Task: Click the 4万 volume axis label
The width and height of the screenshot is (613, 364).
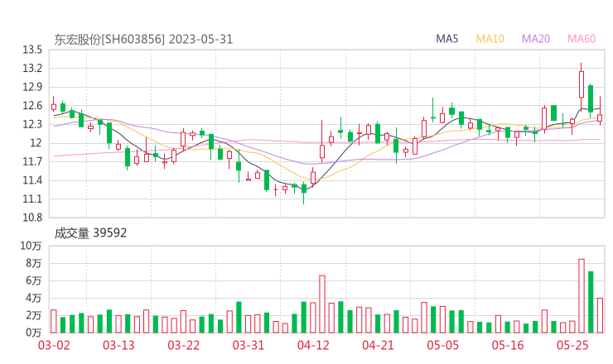Action: [x=34, y=298]
